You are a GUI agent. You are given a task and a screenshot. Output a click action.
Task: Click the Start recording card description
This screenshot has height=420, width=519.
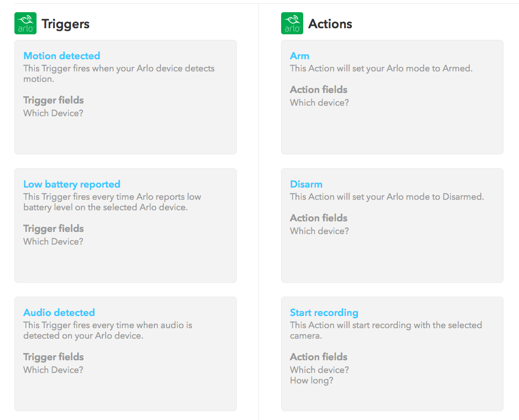(386, 330)
